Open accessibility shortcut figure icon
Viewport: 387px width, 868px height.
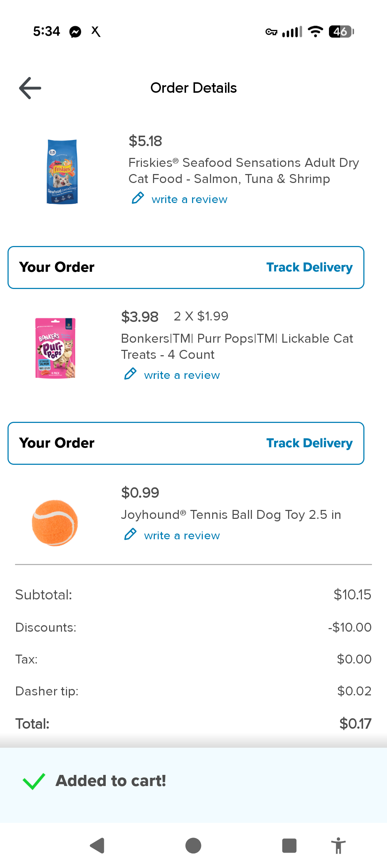[x=338, y=846]
